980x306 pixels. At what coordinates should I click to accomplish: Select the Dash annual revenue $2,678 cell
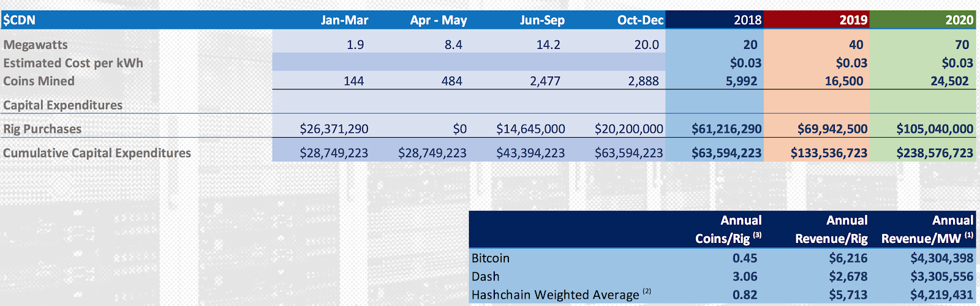[x=848, y=277]
